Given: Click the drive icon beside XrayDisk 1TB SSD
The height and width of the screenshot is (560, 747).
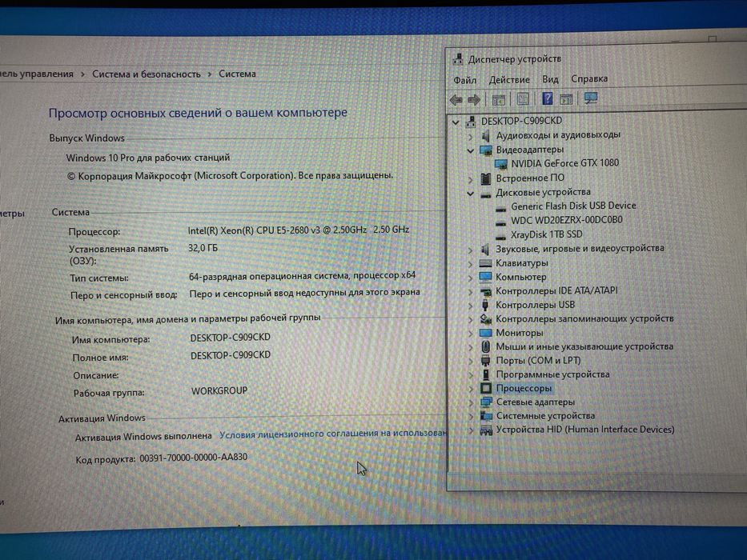Looking at the screenshot, I should tap(500, 236).
